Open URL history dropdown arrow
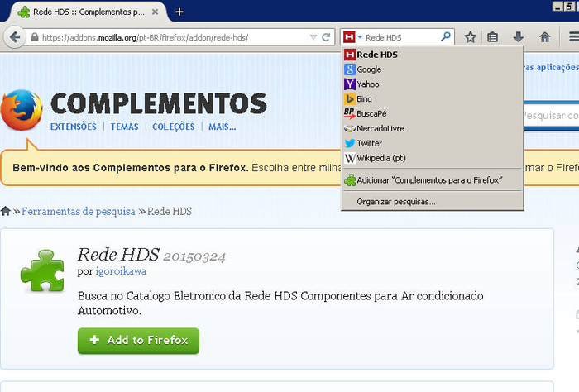The image size is (579, 392). [313, 37]
